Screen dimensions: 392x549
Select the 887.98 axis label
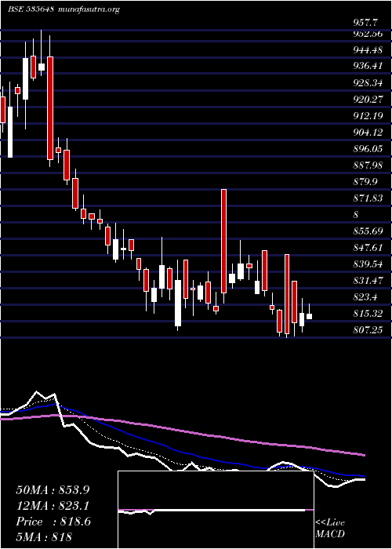(368, 165)
